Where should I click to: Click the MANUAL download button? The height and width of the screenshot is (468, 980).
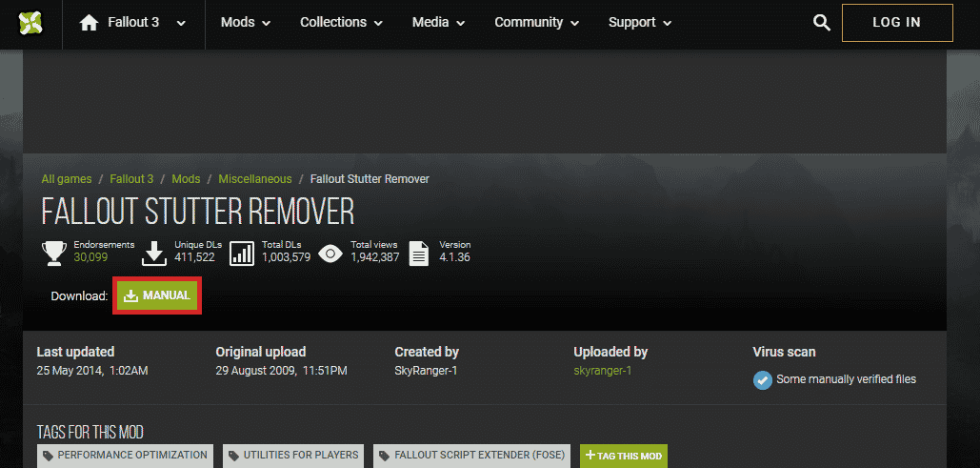157,295
